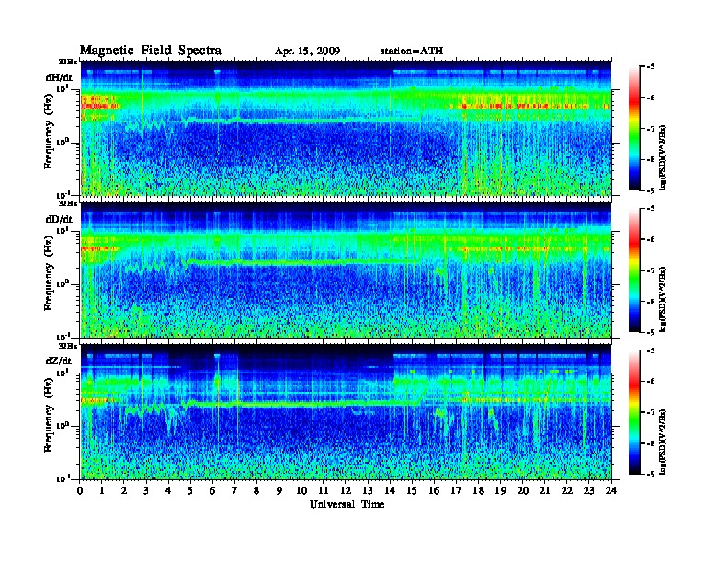This screenshot has height=563, width=728.
Task: Click the dH/dt panel color bar
Action: click(634, 128)
